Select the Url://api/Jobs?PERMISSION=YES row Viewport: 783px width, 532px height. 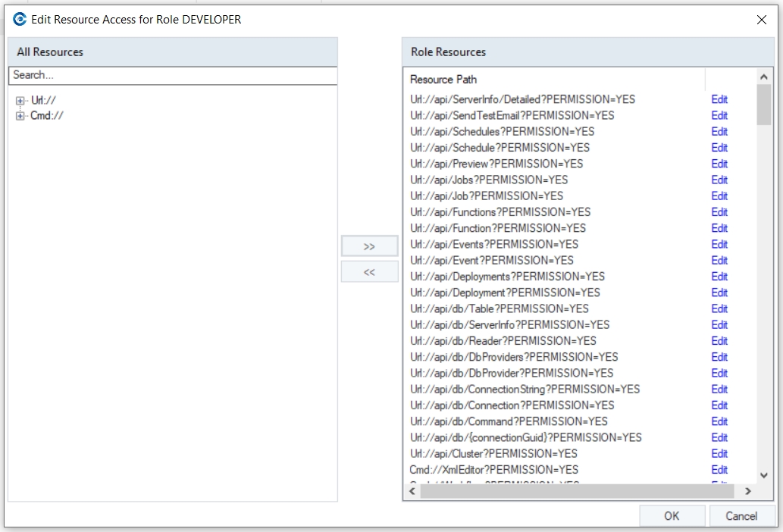coord(490,180)
